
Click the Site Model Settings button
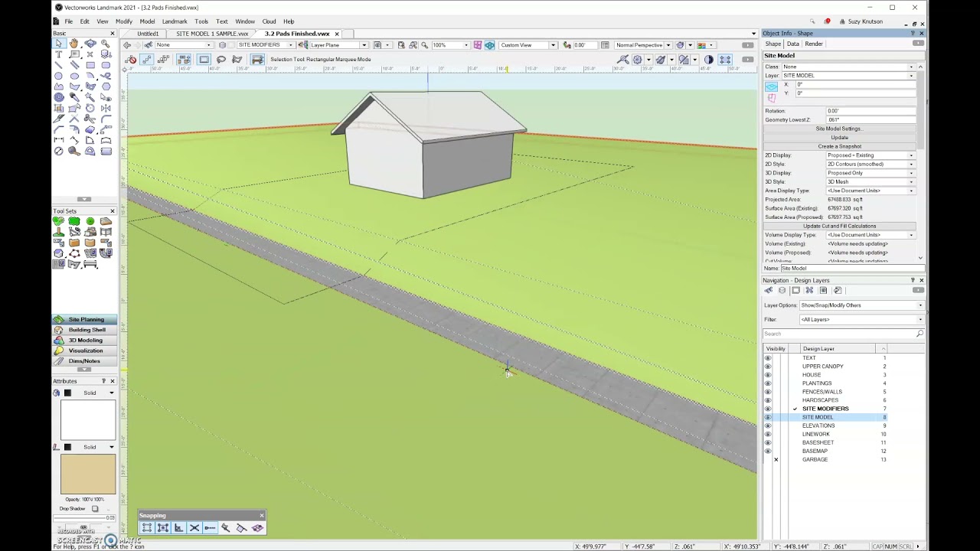click(x=840, y=129)
